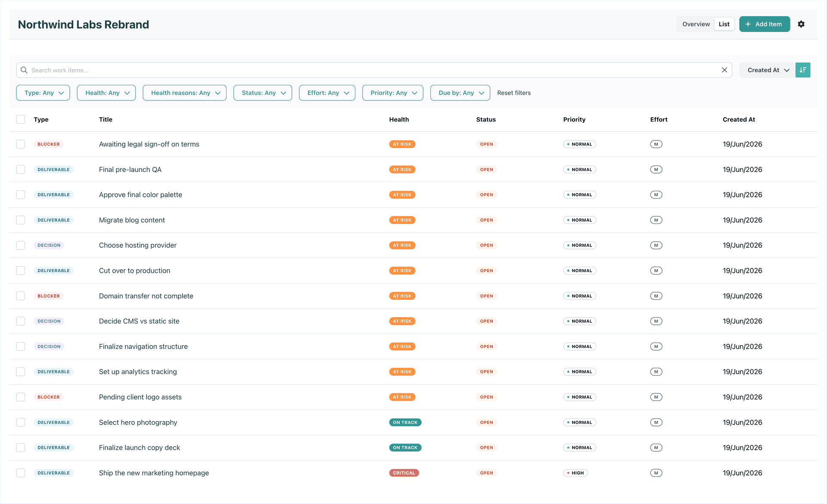Expand the Due by: Any filter
Image resolution: width=827 pixels, height=504 pixels.
(x=460, y=93)
